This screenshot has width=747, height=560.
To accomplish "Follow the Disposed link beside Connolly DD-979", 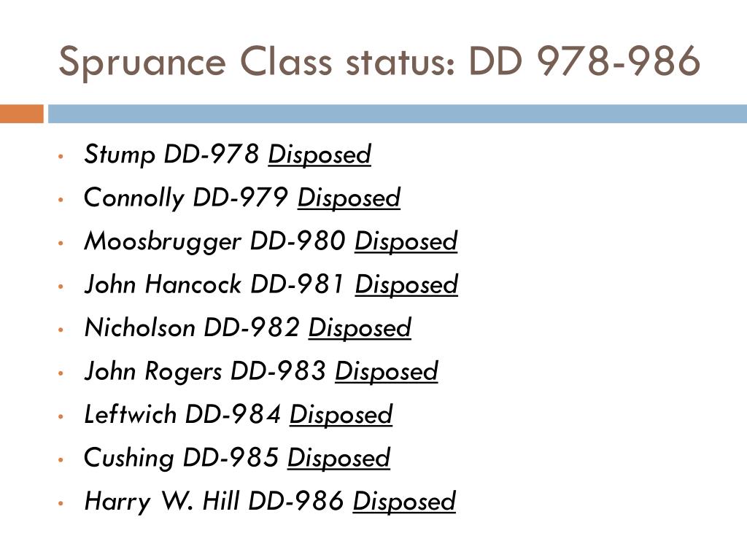I will [x=349, y=198].
